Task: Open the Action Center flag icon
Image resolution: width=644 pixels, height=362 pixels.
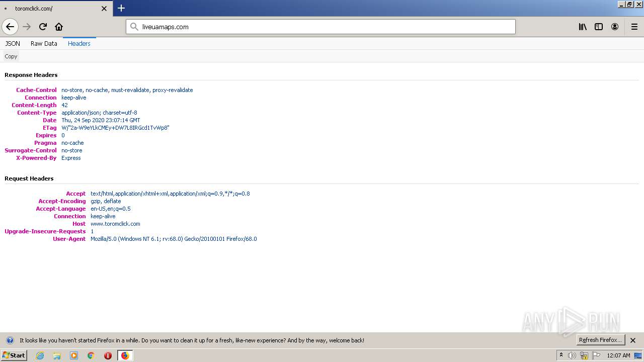Action: 596,355
